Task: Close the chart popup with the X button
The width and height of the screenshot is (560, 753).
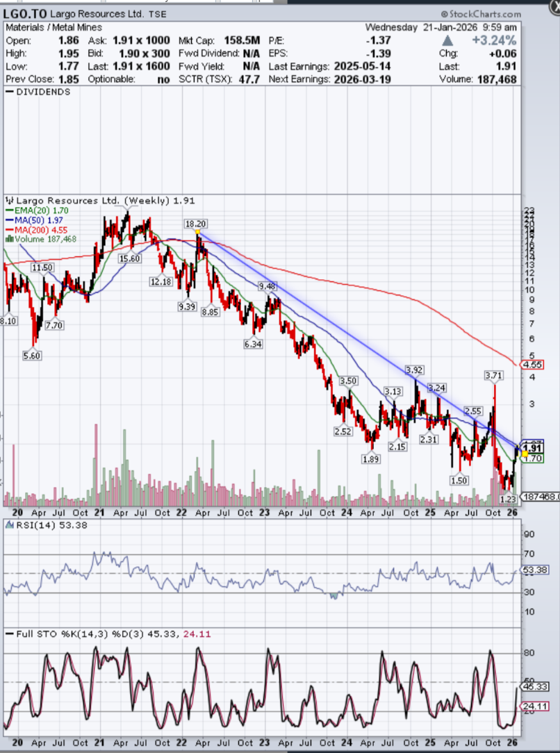Action: (x=556, y=6)
